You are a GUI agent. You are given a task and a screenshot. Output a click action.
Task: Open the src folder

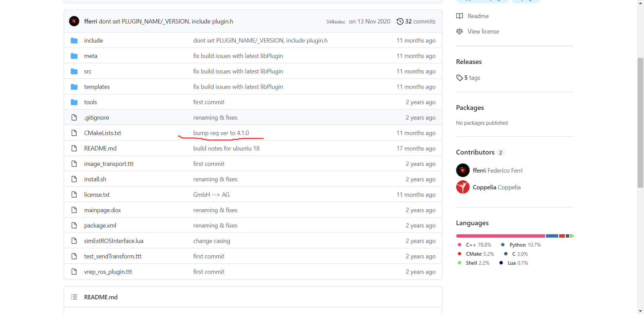(x=88, y=71)
